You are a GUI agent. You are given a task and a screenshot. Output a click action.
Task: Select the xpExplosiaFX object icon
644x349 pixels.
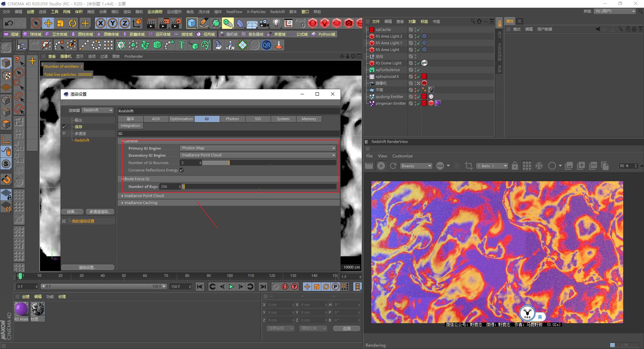point(372,77)
